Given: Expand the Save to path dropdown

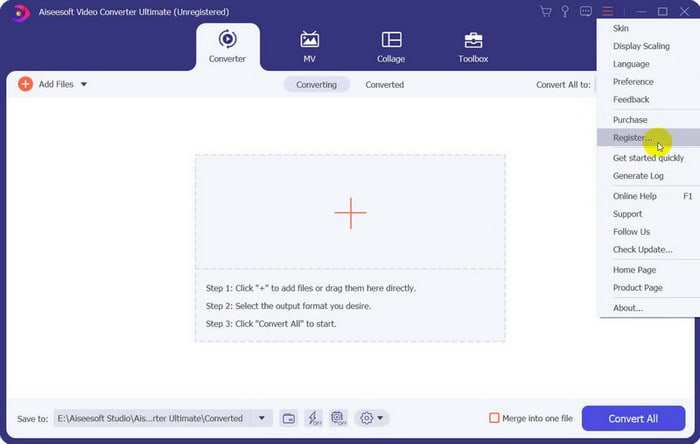Looking at the screenshot, I should [262, 418].
